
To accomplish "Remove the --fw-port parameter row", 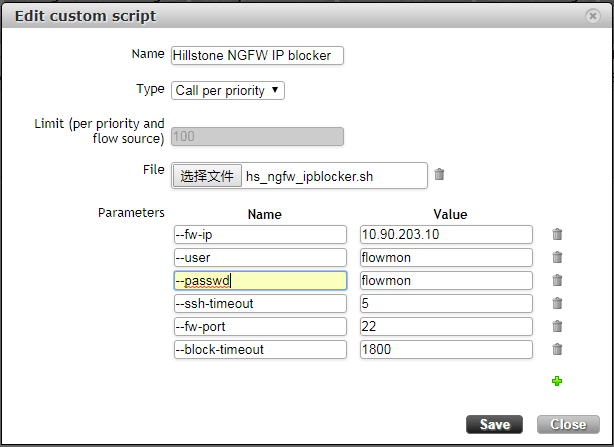I will pyautogui.click(x=558, y=326).
